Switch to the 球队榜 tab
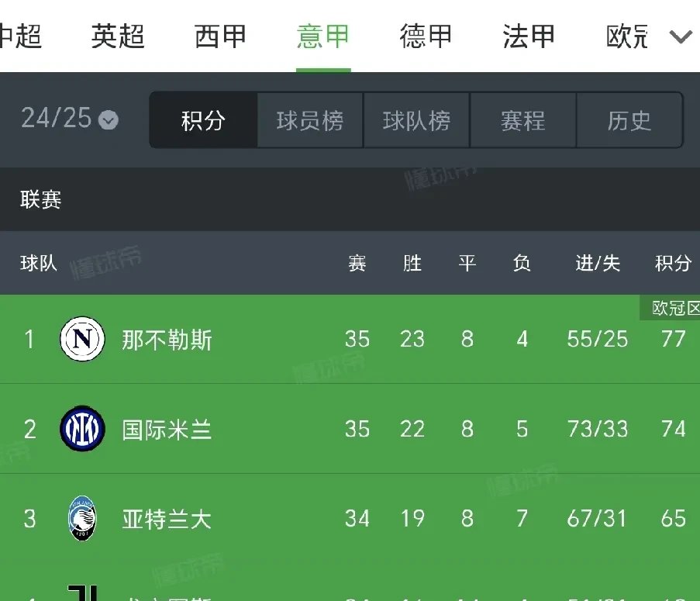The image size is (700, 601). pos(416,120)
